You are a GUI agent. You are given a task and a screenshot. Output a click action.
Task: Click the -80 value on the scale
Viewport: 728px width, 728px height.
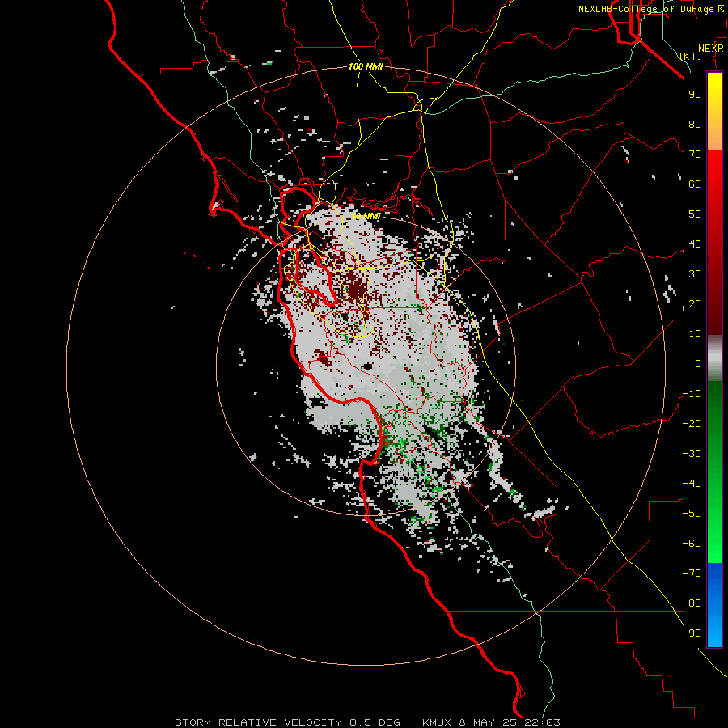[x=692, y=603]
